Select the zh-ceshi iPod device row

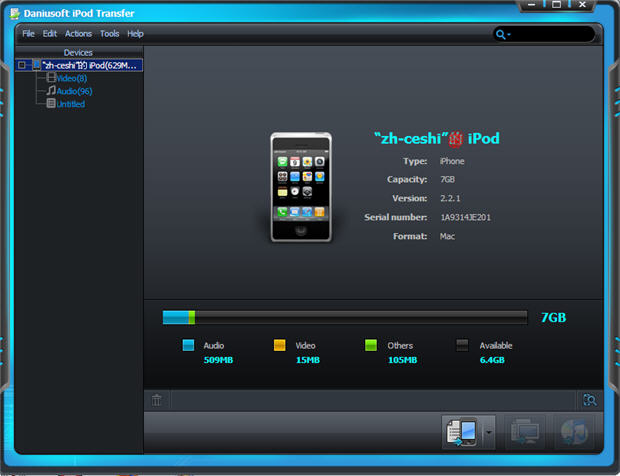click(79, 65)
